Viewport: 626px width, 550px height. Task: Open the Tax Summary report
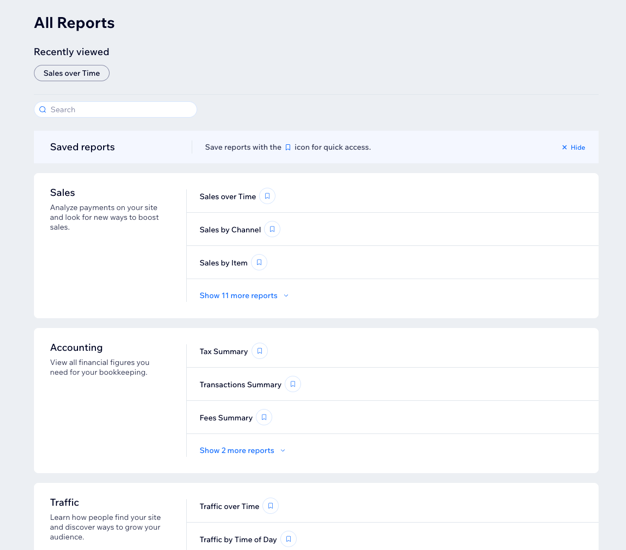pyautogui.click(x=223, y=352)
